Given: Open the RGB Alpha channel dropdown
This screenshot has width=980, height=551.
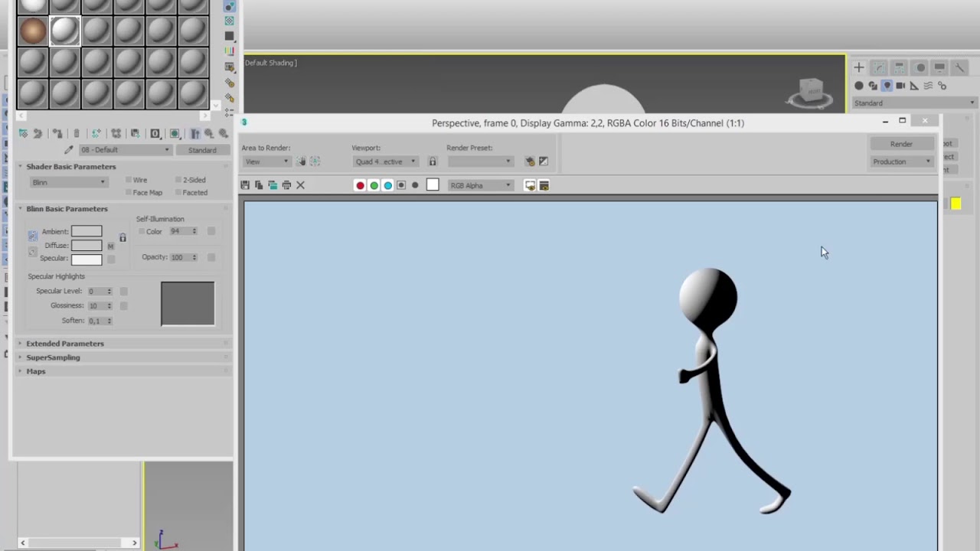Looking at the screenshot, I should 480,185.
